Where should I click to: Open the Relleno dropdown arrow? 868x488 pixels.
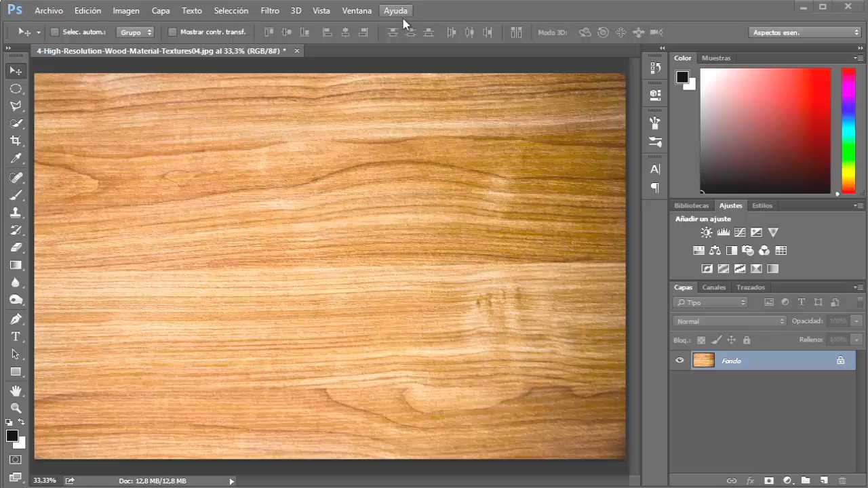[856, 340]
